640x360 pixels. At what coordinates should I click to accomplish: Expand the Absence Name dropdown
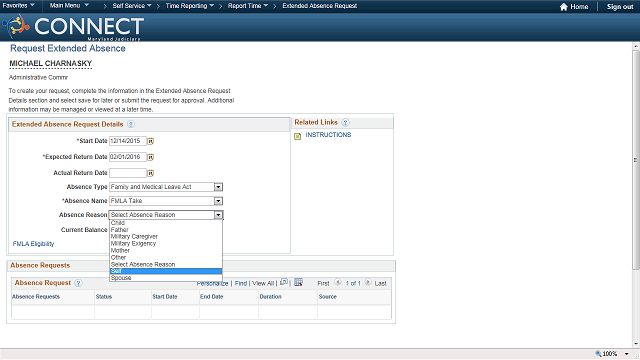tap(218, 201)
